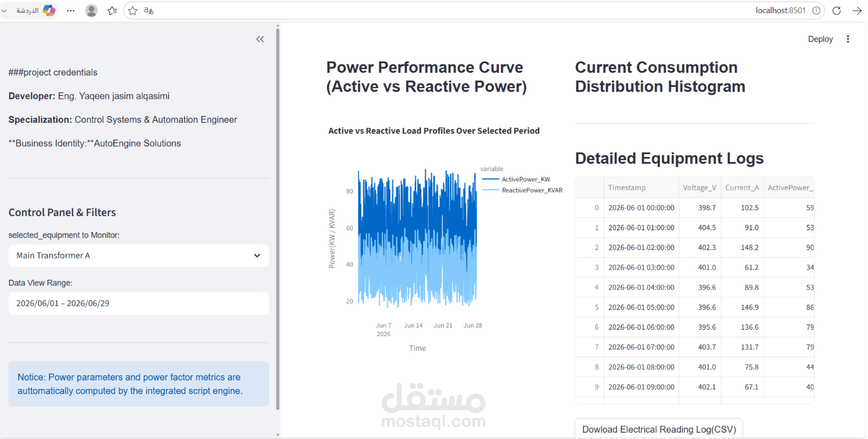Click the sidebar vertical scrollbar
Viewport: 868px width, 439px height.
278,219
